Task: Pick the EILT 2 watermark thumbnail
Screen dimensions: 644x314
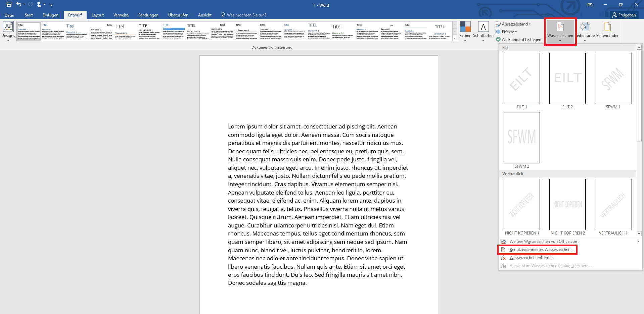Action: pos(567,78)
